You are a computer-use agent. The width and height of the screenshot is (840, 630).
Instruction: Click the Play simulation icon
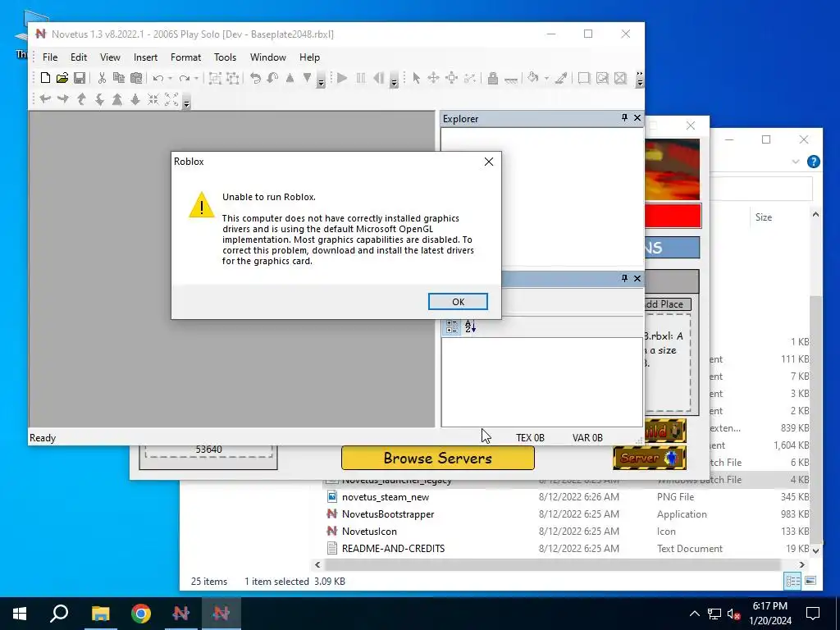pos(342,78)
